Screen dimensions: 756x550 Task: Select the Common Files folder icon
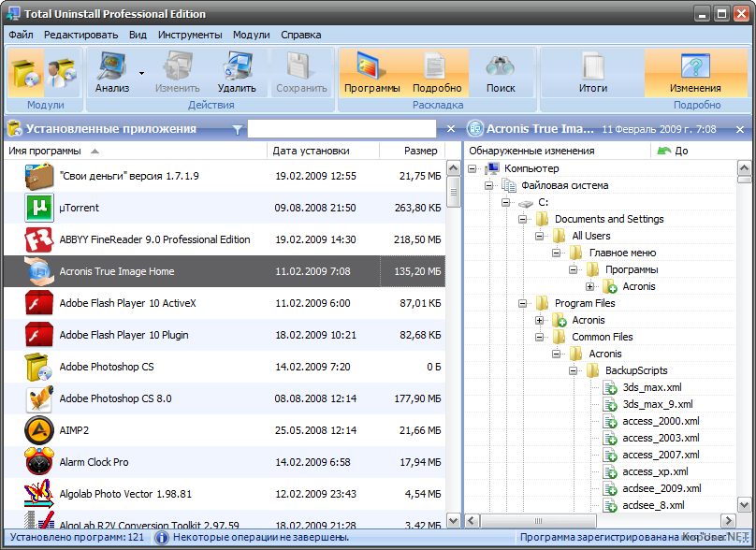click(560, 337)
